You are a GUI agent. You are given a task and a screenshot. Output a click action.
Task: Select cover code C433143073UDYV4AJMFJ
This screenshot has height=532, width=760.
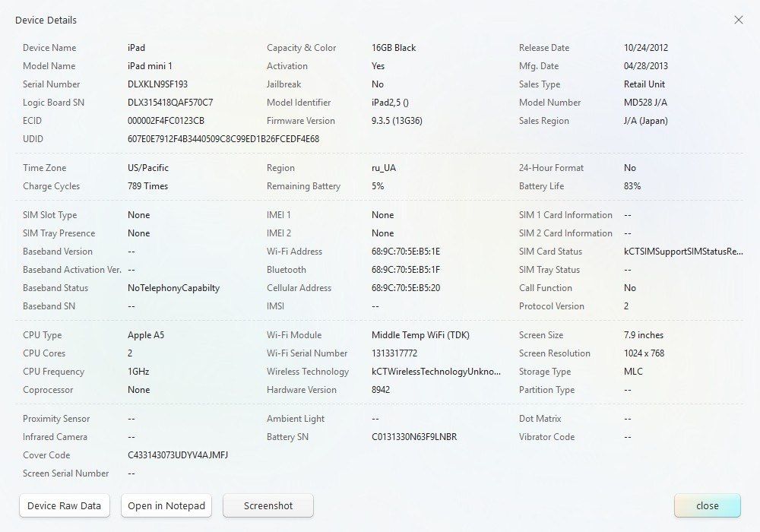[178, 455]
